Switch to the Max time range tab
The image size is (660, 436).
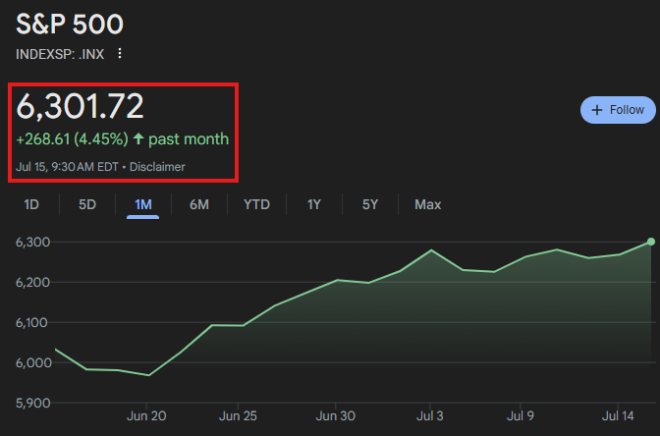click(428, 205)
